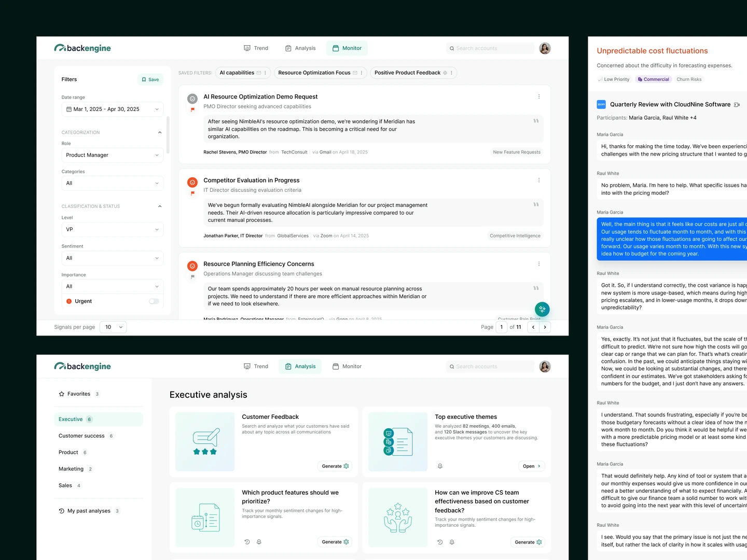747x560 pixels.
Task: Open Favorites in analysis sidebar
Action: point(79,394)
